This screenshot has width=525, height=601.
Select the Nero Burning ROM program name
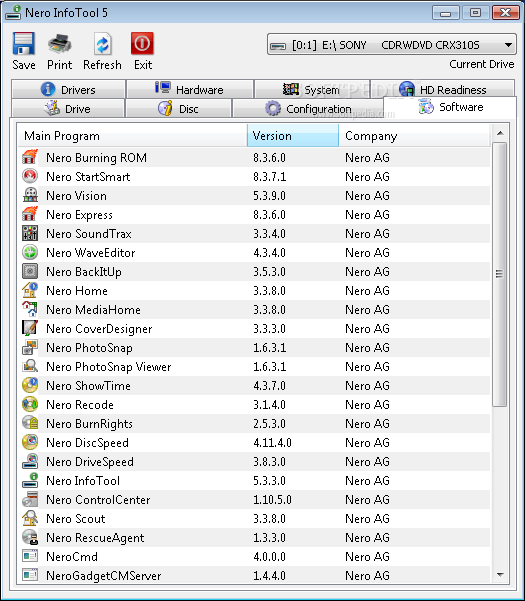[96, 158]
